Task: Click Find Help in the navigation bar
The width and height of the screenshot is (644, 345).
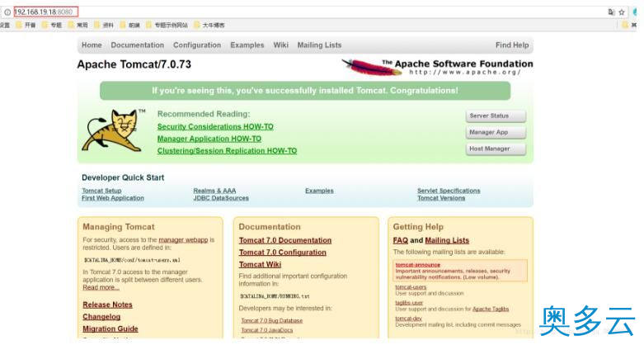Action: coord(512,45)
